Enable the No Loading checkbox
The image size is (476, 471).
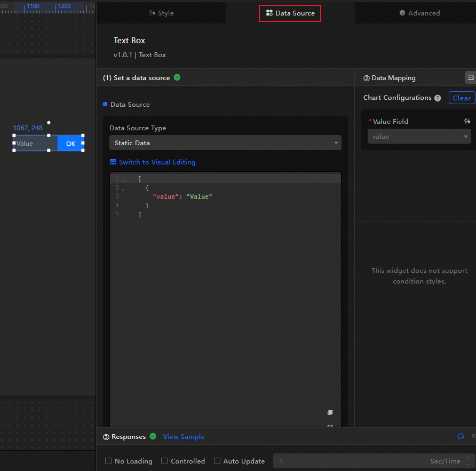108,461
